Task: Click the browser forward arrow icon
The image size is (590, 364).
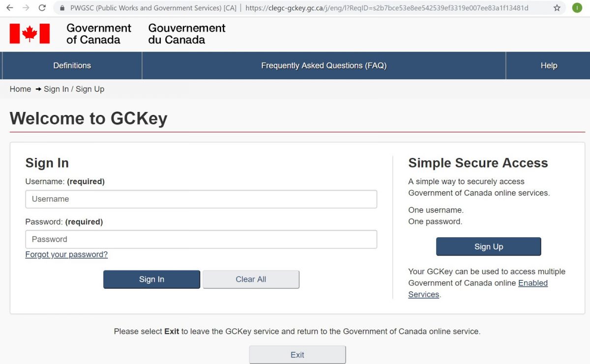Action: click(26, 8)
